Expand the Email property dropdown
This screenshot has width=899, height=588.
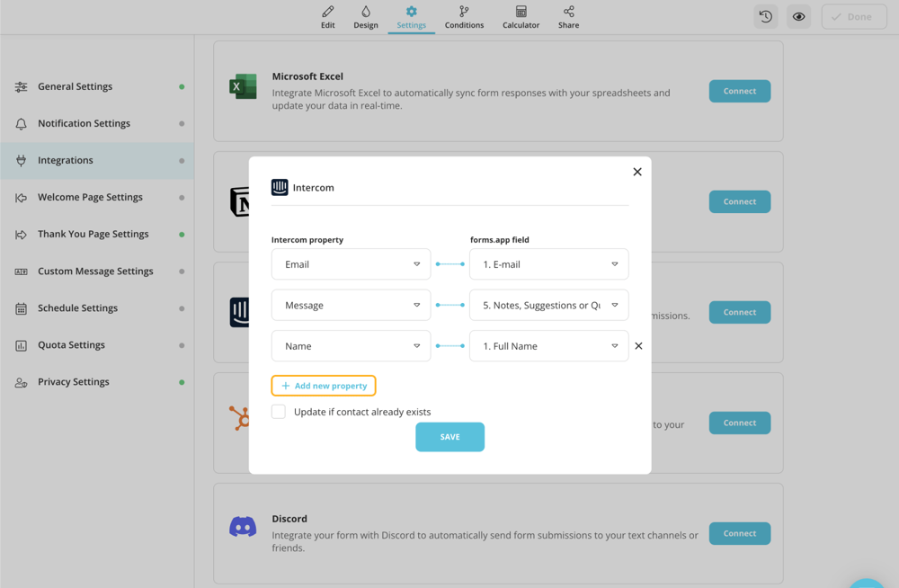click(x=351, y=264)
